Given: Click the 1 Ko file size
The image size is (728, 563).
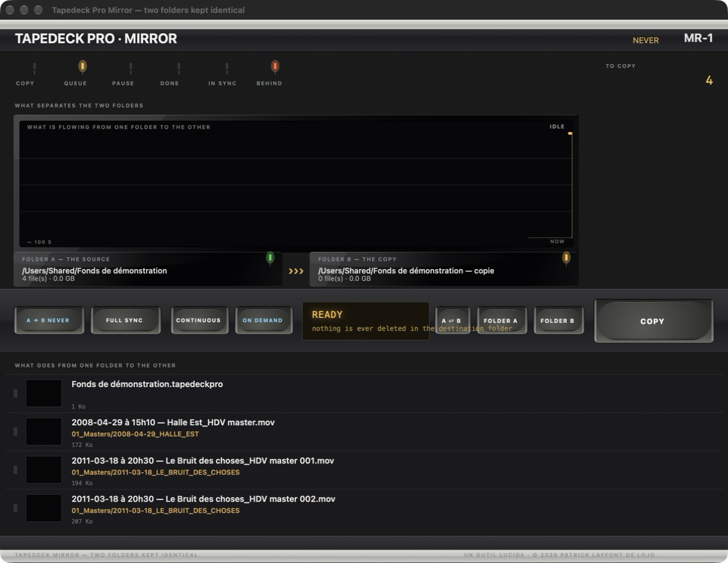Looking at the screenshot, I should pos(78,406).
